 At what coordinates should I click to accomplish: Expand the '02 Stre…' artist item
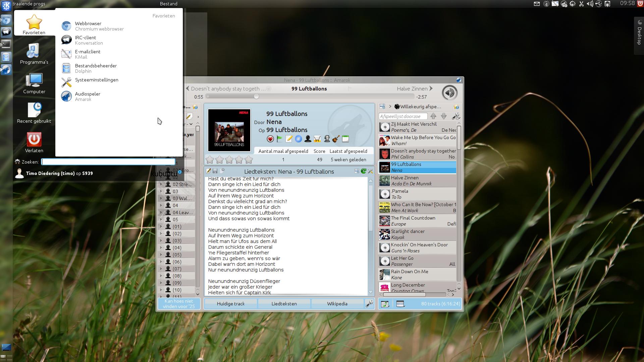[x=161, y=184]
